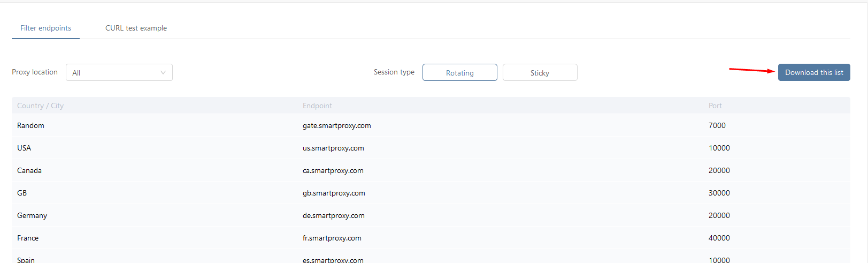Image resolution: width=868 pixels, height=263 pixels.
Task: Click the fr.smartproxy.com endpoint
Action: tap(332, 238)
